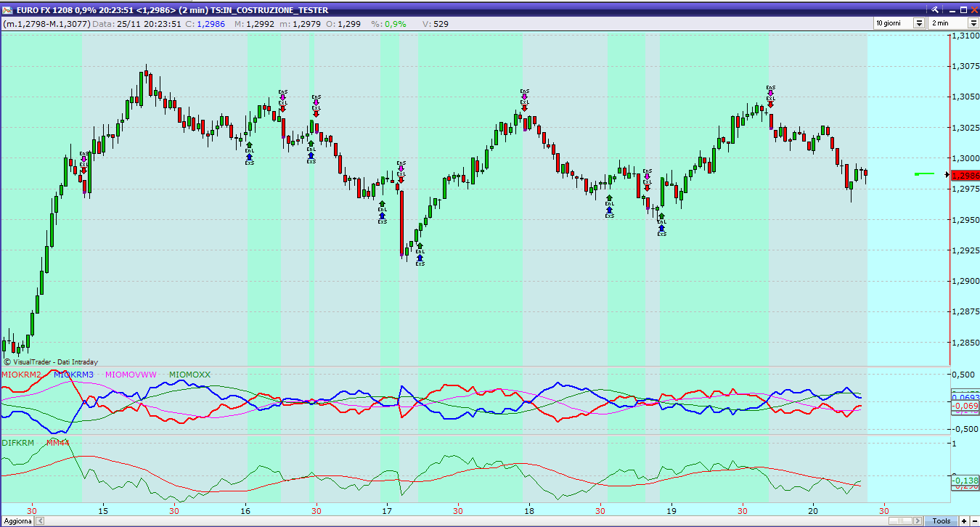Image resolution: width=980 pixels, height=527 pixels.
Task: Open the 2 min timeframe dropdown
Action: click(973, 23)
